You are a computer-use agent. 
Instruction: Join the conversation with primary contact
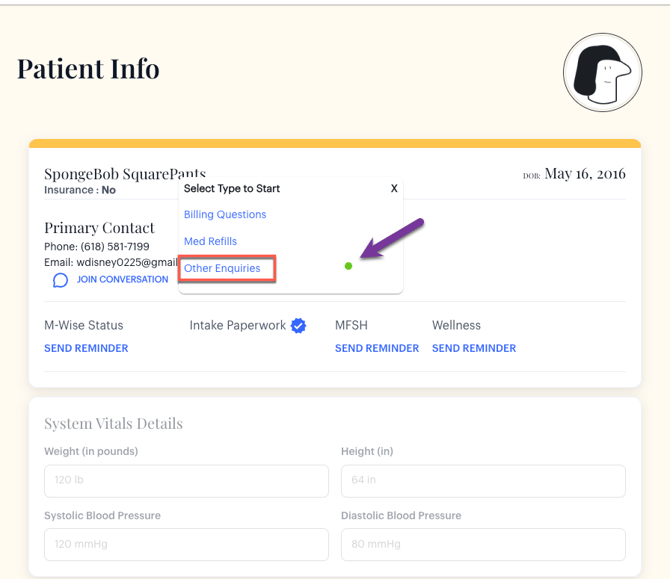coord(122,280)
